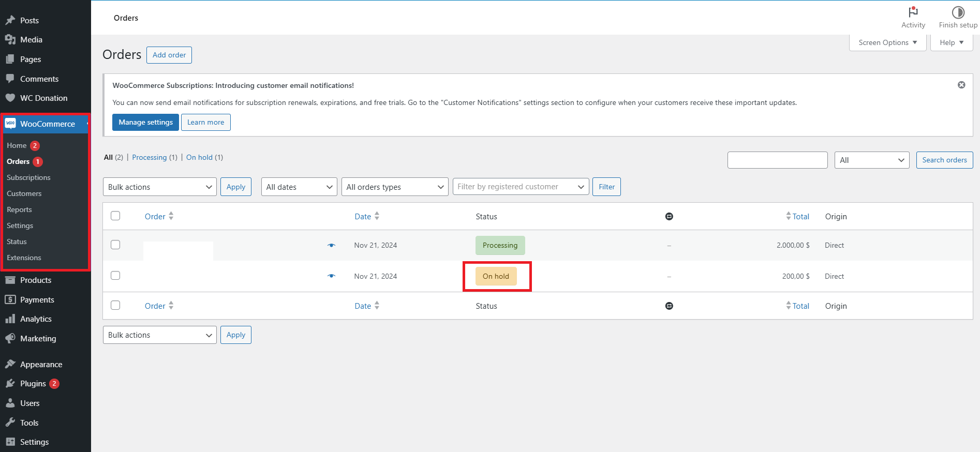Click the Appearance brush icon
The image size is (980, 452).
(10, 364)
